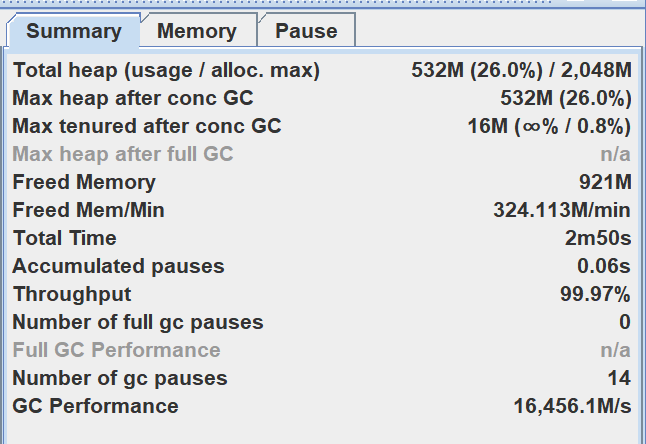This screenshot has width=646, height=444.
Task: Click the 921M freed memory value
Action: click(605, 183)
